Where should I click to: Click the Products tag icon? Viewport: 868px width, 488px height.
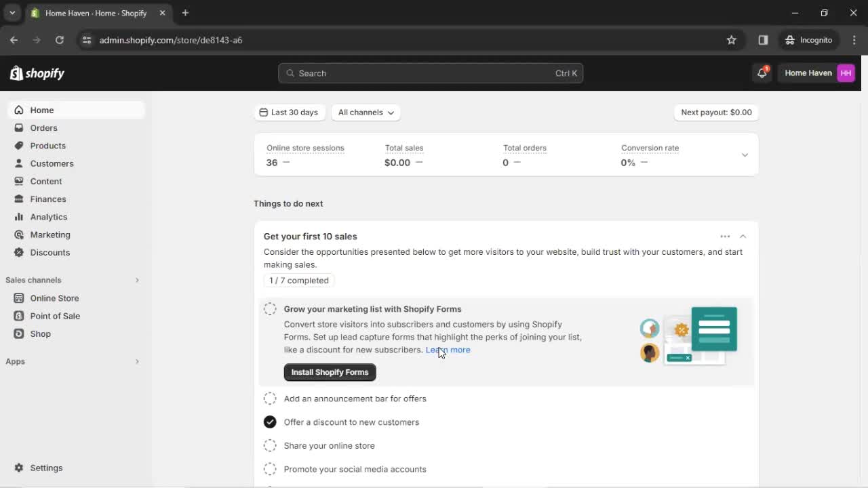(x=19, y=146)
